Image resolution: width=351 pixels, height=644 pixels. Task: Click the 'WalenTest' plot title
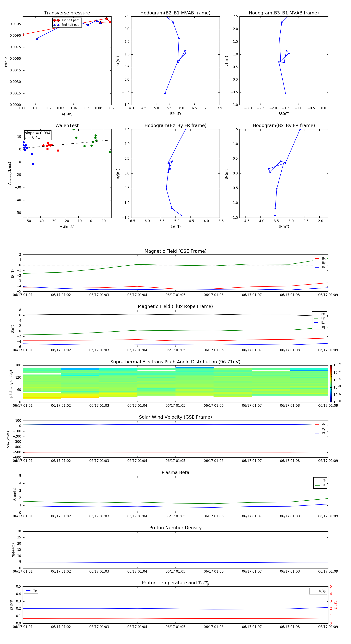pyautogui.click(x=67, y=125)
